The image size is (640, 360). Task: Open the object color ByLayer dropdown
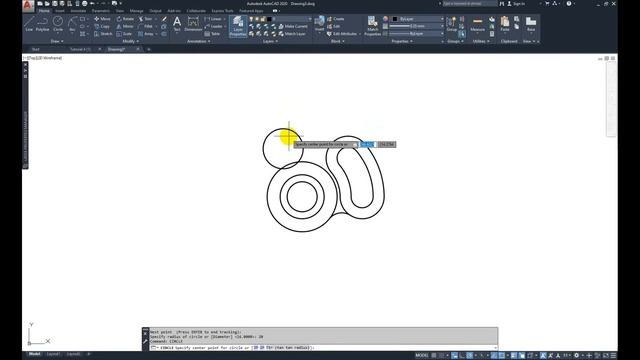(418, 19)
